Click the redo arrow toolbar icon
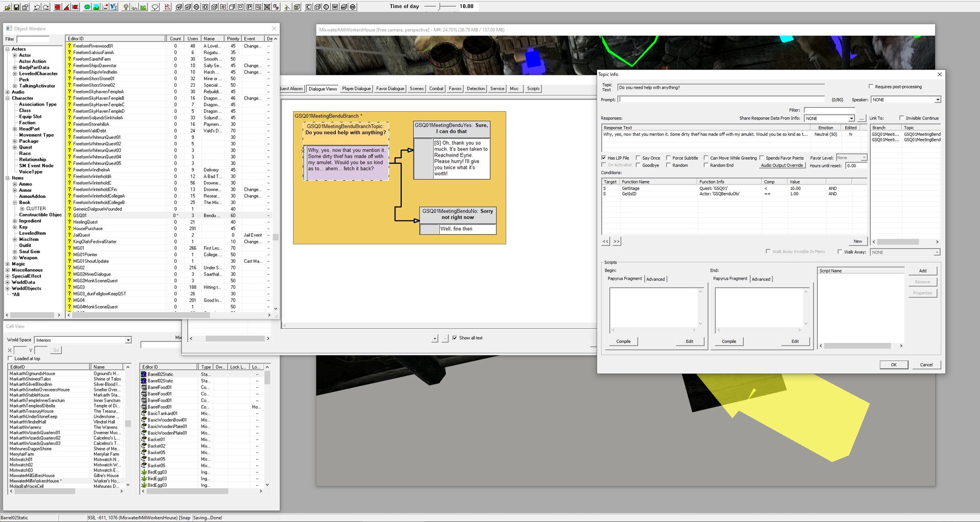Image resolution: width=980 pixels, height=522 pixels. tap(46, 7)
